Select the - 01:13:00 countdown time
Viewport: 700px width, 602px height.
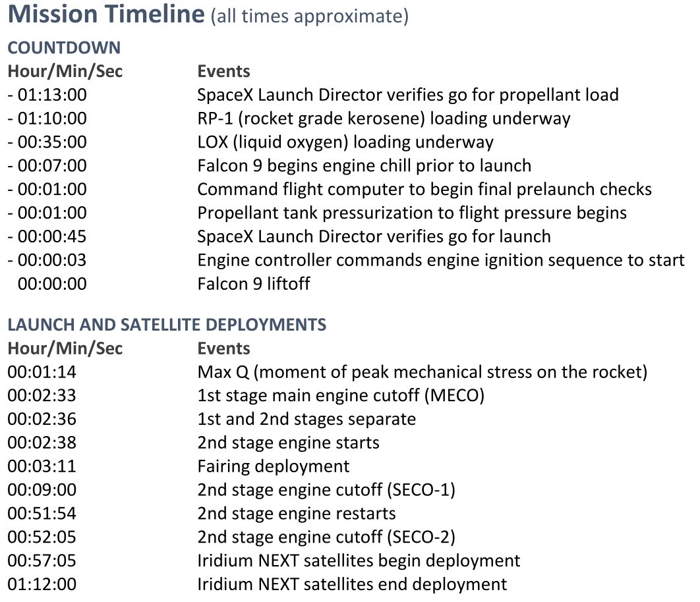(47, 95)
